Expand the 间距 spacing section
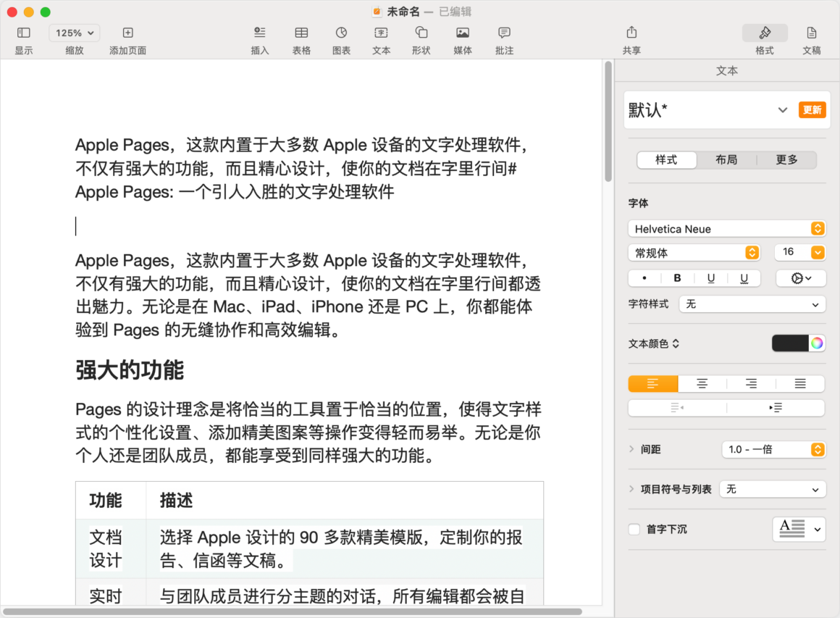 (631, 449)
